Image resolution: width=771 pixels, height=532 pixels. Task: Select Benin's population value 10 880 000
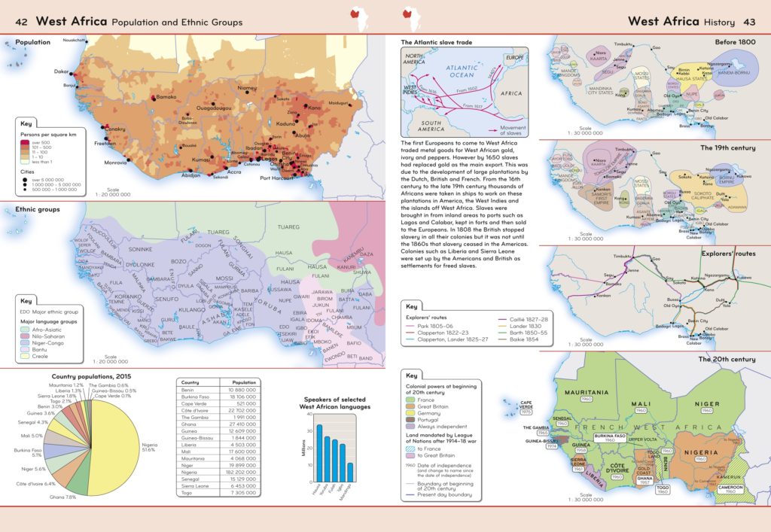[x=242, y=390]
